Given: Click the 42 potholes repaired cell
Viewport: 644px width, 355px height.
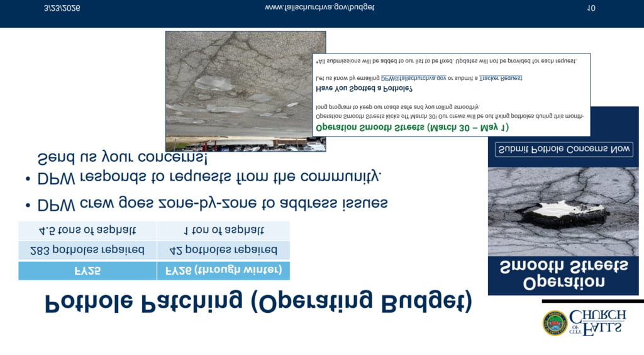Looking at the screenshot, I should click(223, 251).
